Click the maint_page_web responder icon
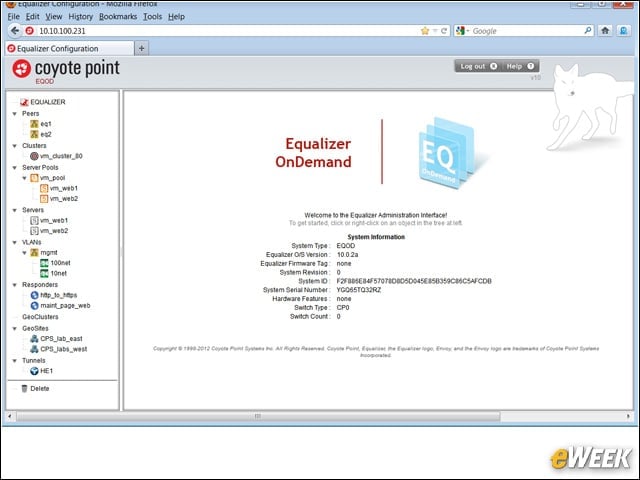 (x=34, y=306)
